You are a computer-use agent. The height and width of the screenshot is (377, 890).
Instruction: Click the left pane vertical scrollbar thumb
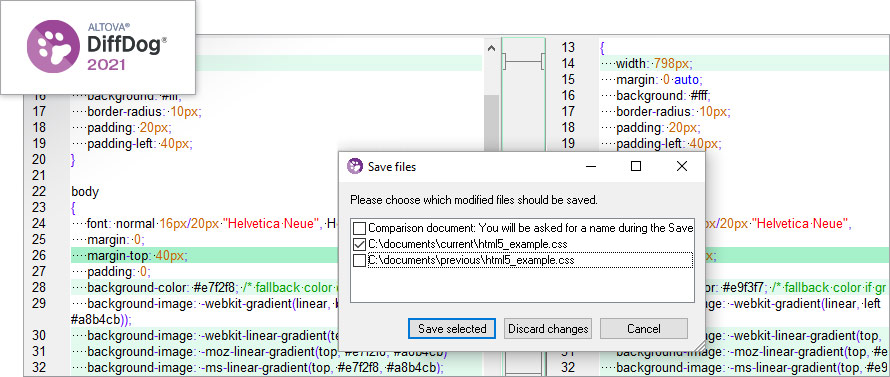tap(492, 124)
